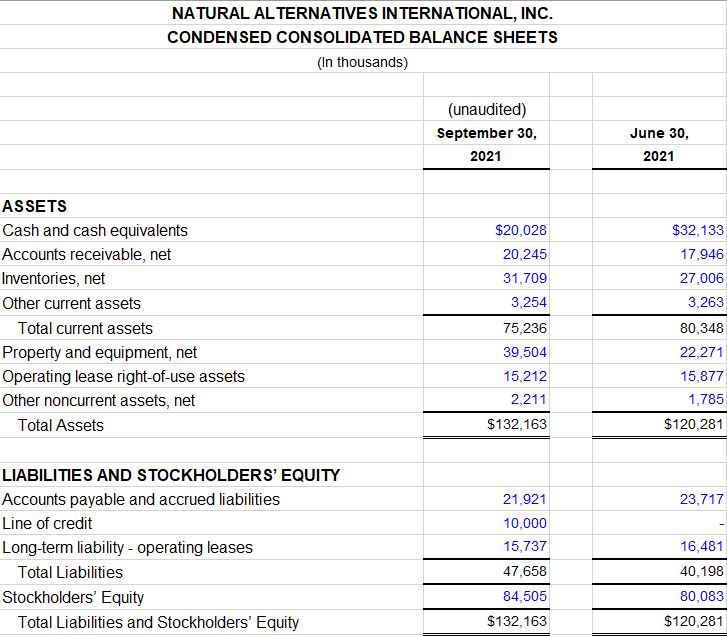This screenshot has height=636, width=727.
Task: Click the September 30, column header
Action: 486,133
